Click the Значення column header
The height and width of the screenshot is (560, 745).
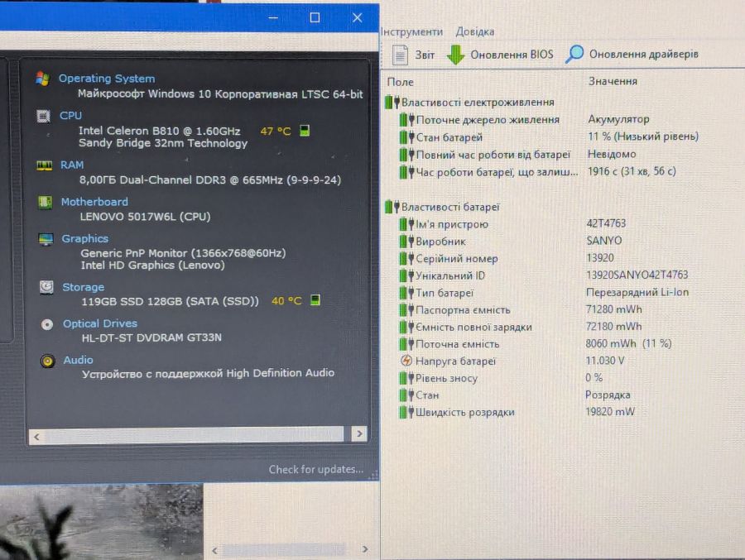(x=613, y=81)
